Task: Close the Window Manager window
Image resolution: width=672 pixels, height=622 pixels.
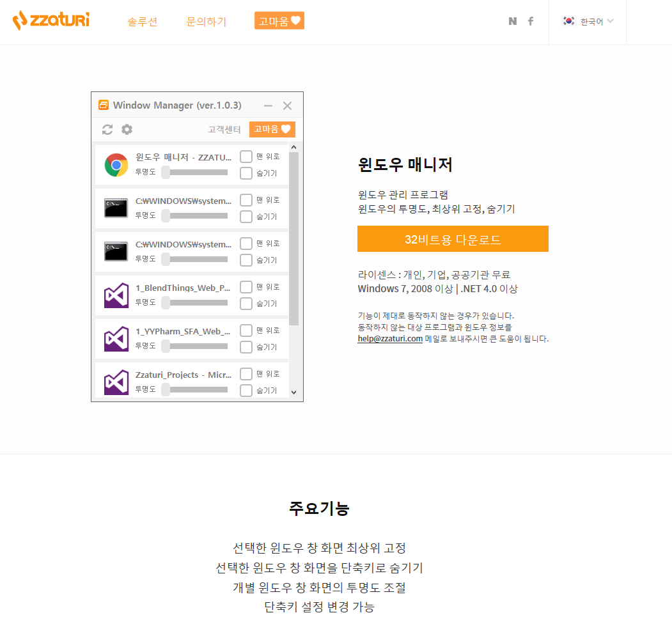Action: pos(287,106)
